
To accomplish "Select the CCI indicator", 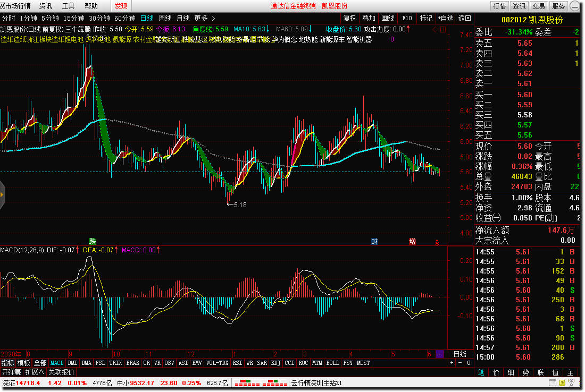I will coord(289,363).
